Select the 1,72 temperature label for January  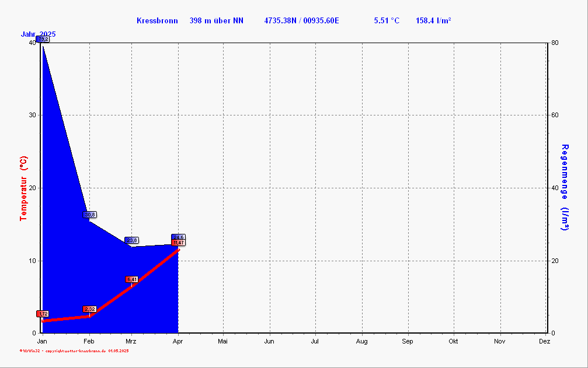43,314
